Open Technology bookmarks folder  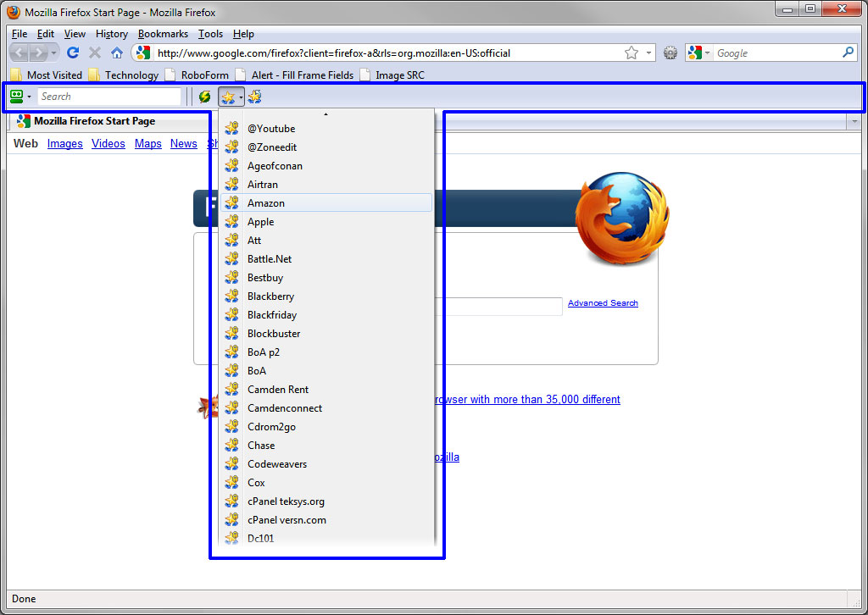click(x=124, y=75)
